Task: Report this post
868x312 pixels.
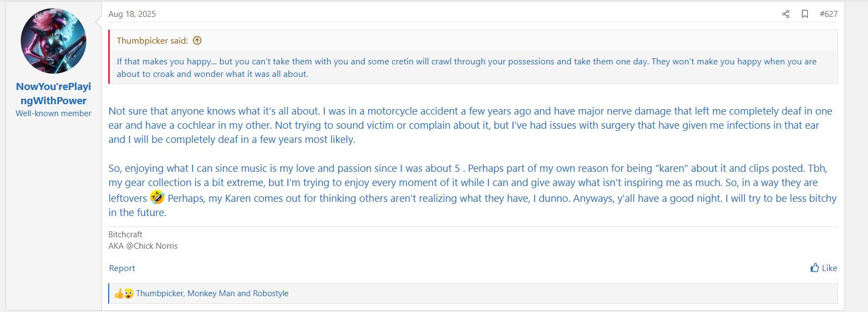Action: pos(122,268)
